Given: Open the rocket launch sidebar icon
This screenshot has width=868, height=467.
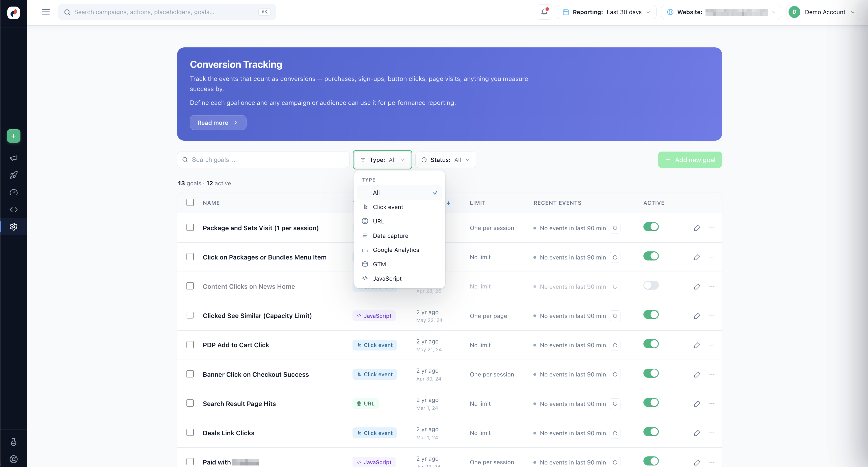Looking at the screenshot, I should click(x=13, y=175).
